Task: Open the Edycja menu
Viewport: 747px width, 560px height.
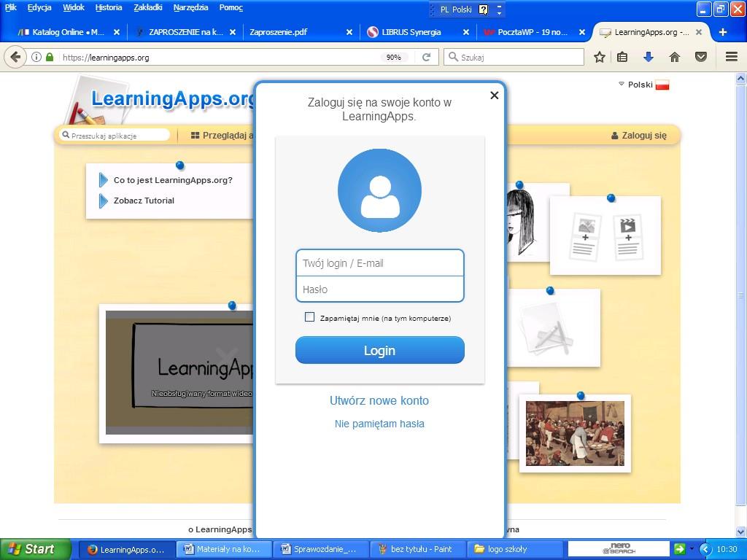Action: pyautogui.click(x=39, y=7)
